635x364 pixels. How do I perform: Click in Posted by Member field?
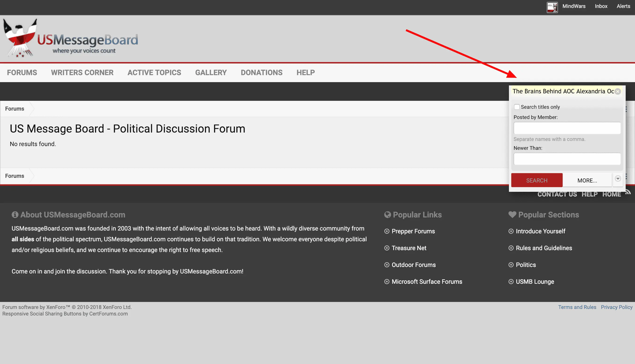(567, 128)
